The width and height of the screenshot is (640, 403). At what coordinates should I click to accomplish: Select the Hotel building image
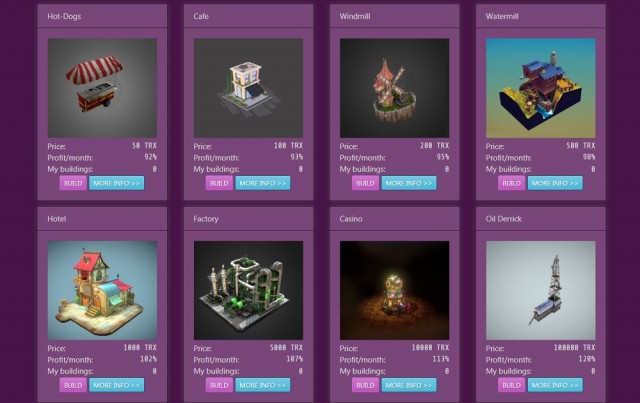click(x=102, y=290)
